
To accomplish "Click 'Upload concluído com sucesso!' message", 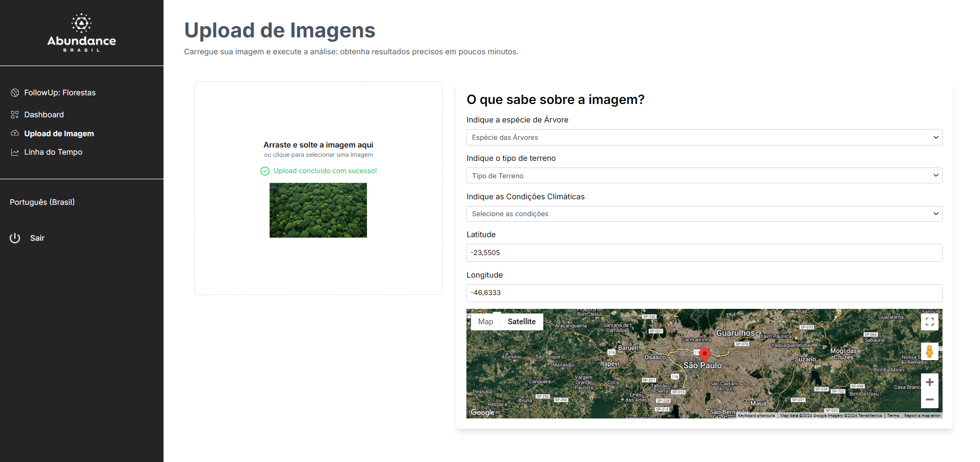I will 325,171.
